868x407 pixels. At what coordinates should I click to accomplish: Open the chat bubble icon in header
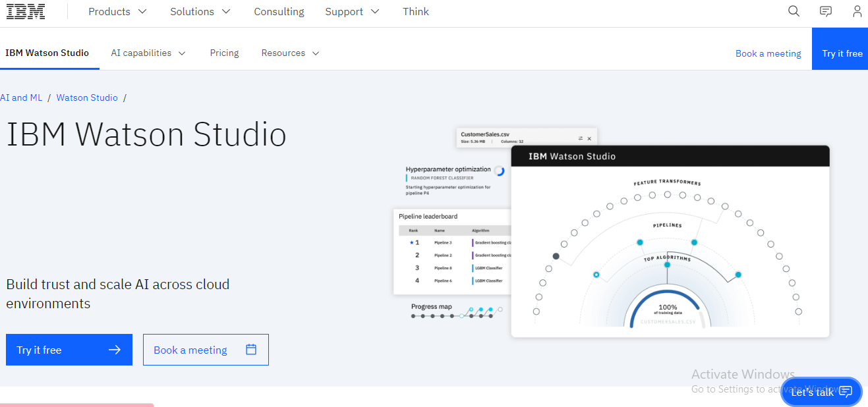click(825, 11)
